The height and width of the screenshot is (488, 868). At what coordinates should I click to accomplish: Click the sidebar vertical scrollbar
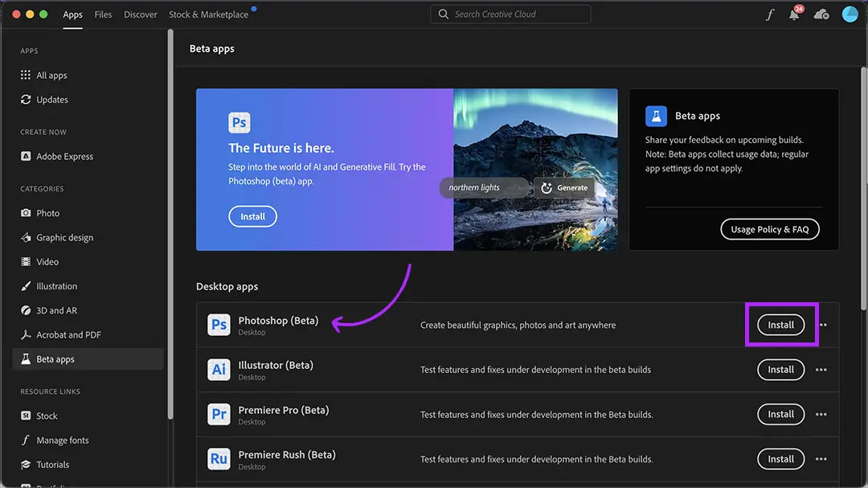point(170,224)
